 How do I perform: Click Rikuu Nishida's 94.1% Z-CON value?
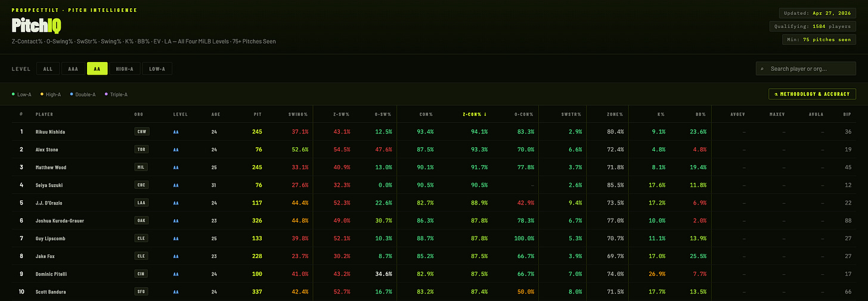(x=480, y=131)
